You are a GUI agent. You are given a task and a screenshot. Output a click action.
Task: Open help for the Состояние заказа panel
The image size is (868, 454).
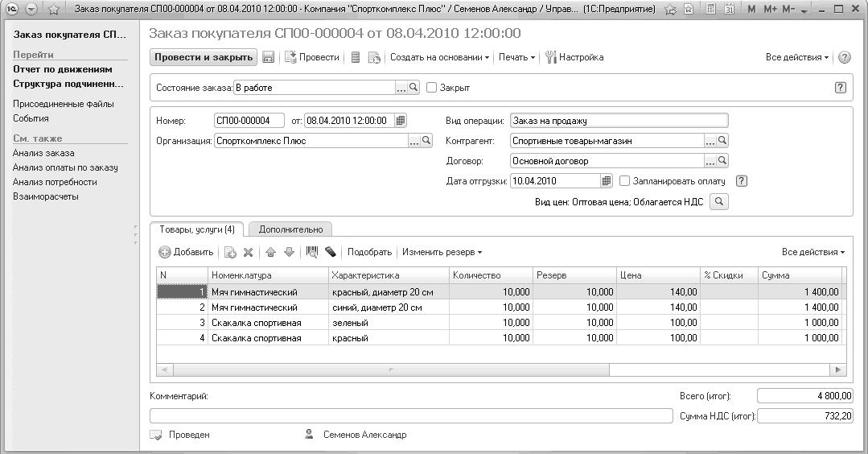pyautogui.click(x=841, y=88)
